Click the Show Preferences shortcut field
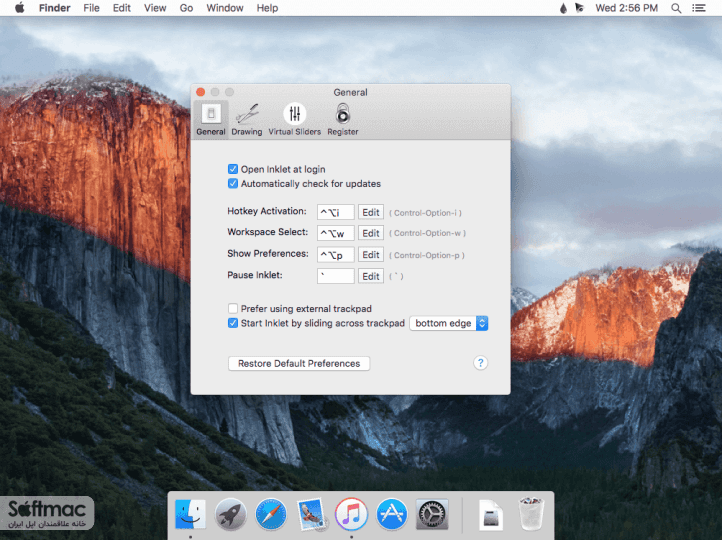This screenshot has height=540, width=722. 336,255
